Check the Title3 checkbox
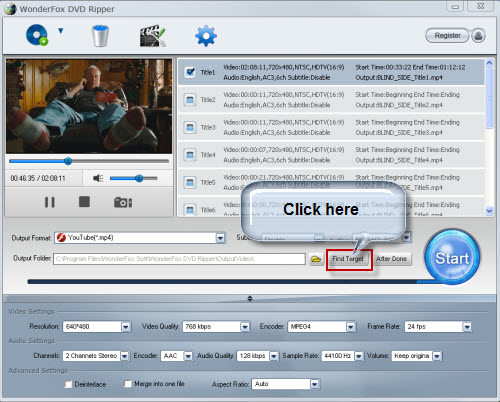Image resolution: width=500 pixels, height=402 pixels. point(190,127)
